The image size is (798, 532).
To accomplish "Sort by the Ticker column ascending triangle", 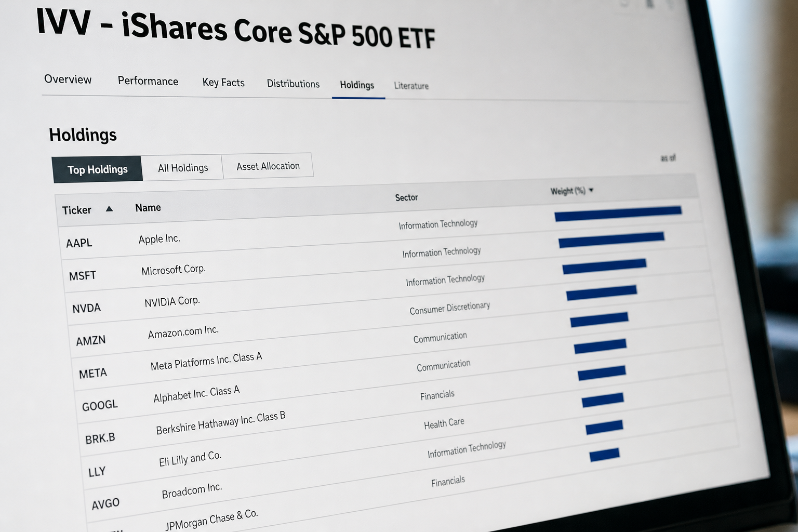I will [x=109, y=209].
